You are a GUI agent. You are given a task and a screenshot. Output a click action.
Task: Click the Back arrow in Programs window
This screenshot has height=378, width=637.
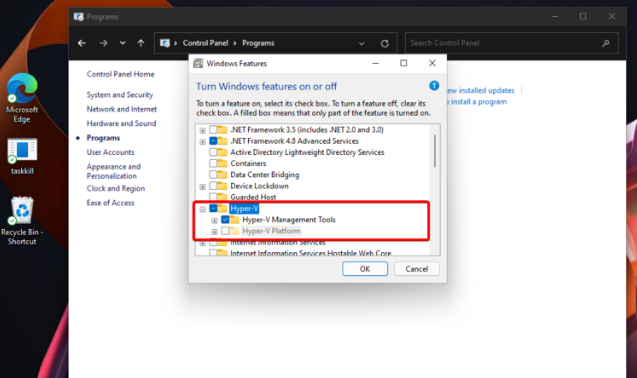click(x=82, y=43)
